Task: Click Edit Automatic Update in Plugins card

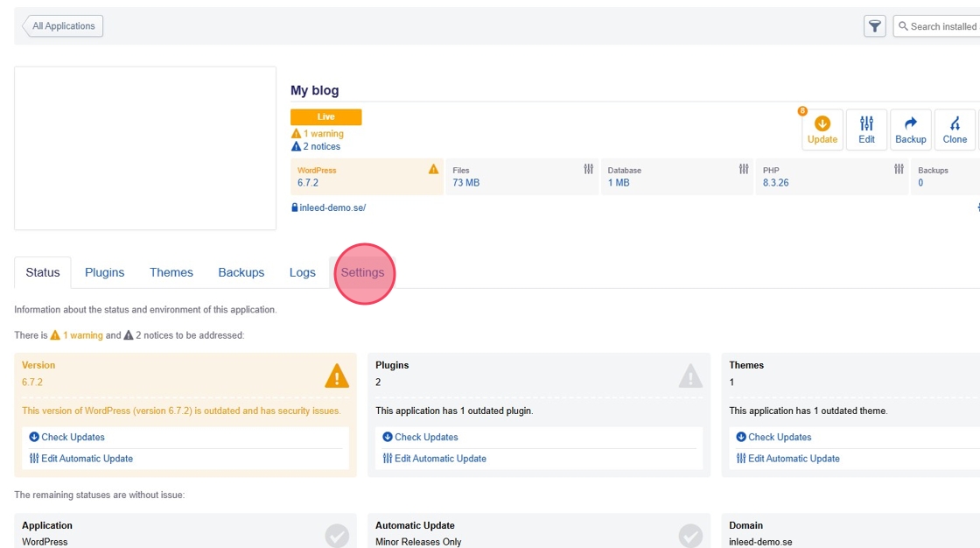Action: tap(439, 459)
